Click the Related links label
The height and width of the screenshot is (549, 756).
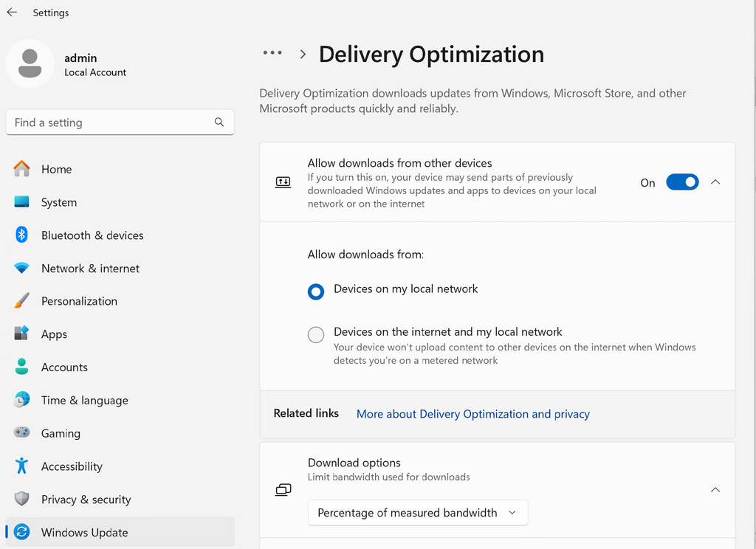coord(306,413)
